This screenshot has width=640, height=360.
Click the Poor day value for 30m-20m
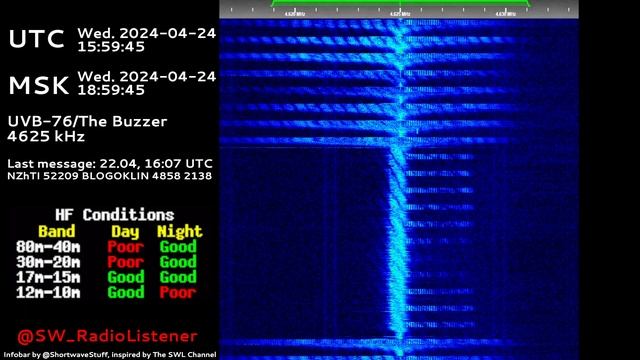click(x=126, y=262)
